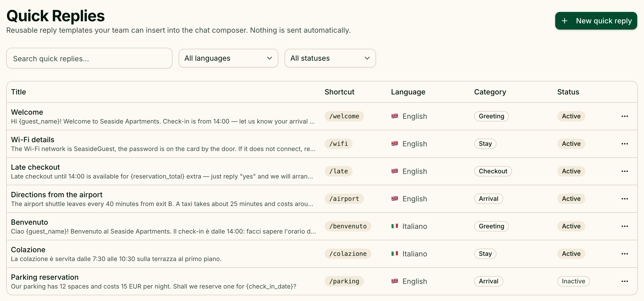Click the Italian flag in Colazione row
The image size is (644, 301).
pyautogui.click(x=395, y=254)
